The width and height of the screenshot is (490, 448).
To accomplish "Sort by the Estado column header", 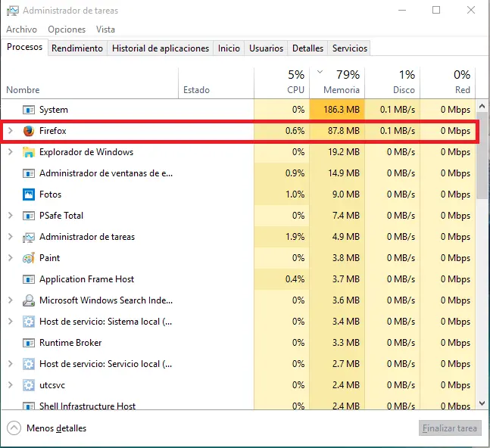I will click(217, 83).
